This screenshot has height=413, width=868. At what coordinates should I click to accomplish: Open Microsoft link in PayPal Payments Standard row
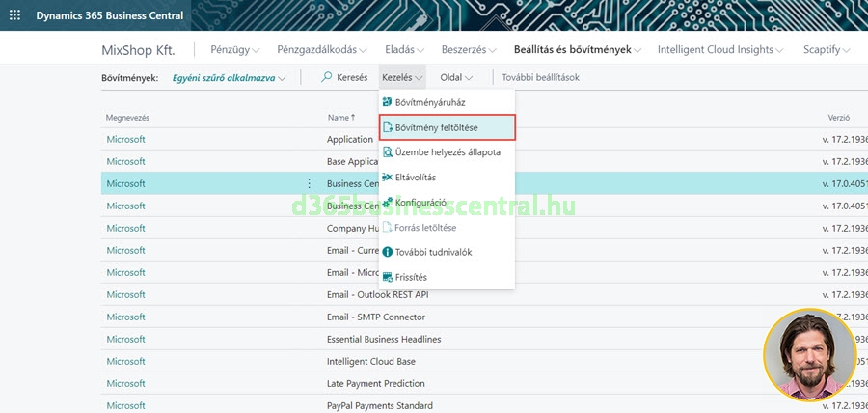coord(125,406)
